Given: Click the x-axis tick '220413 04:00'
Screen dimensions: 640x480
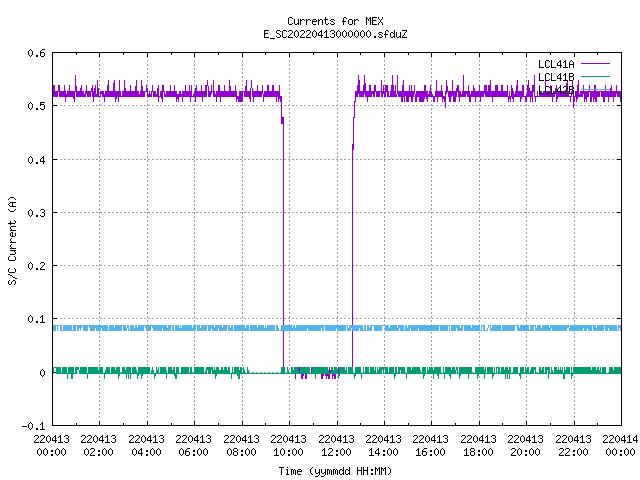Looking at the screenshot, I should click(x=146, y=446).
